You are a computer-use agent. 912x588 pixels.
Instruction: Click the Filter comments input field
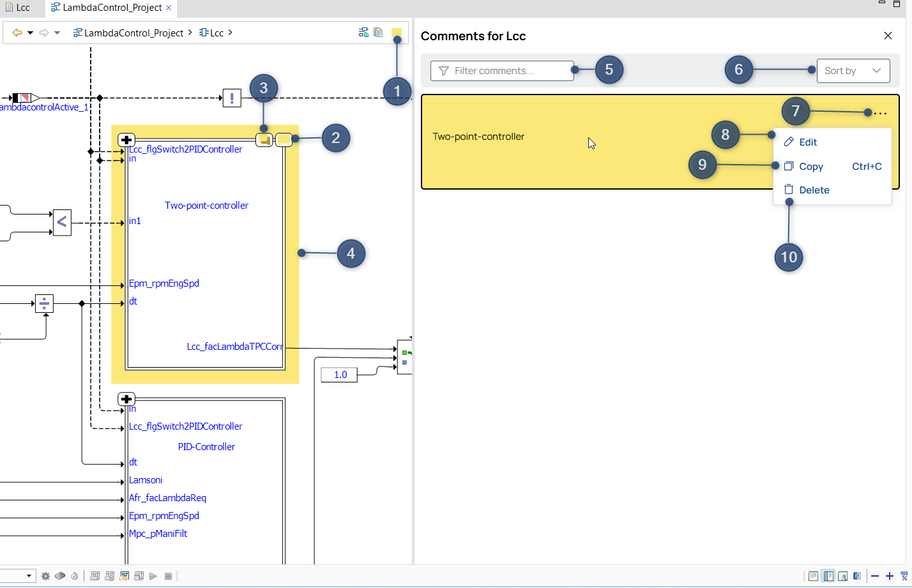(502, 71)
